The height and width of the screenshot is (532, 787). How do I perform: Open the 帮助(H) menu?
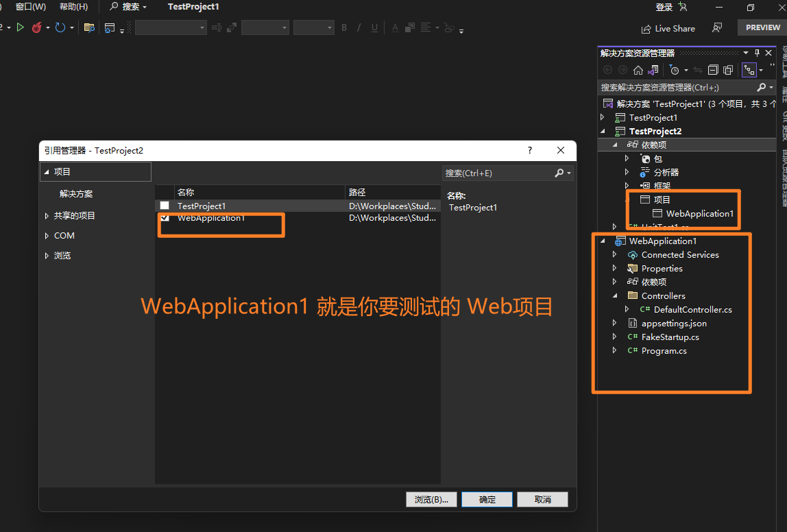click(x=73, y=7)
